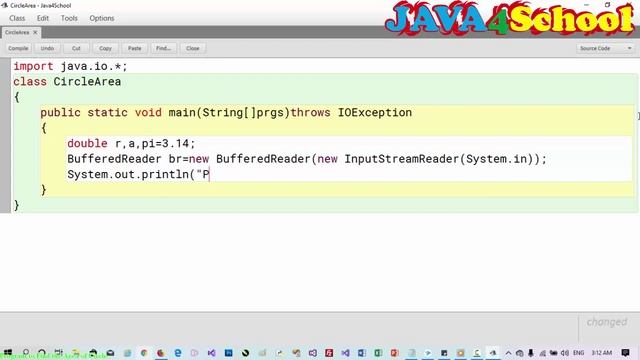Open the battery tray icon
This screenshot has width=640, height=360.
coord(553,353)
